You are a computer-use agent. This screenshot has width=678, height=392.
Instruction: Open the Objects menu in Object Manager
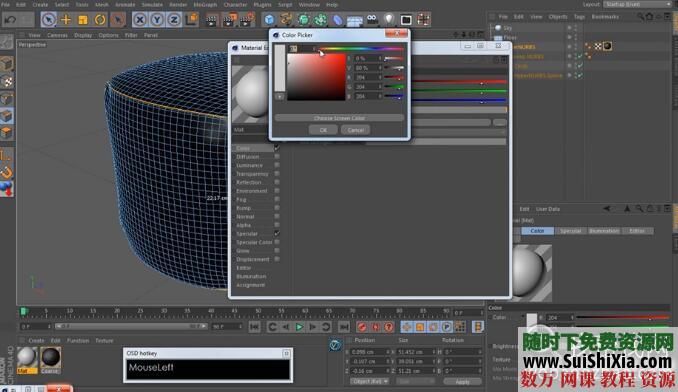(x=558, y=17)
